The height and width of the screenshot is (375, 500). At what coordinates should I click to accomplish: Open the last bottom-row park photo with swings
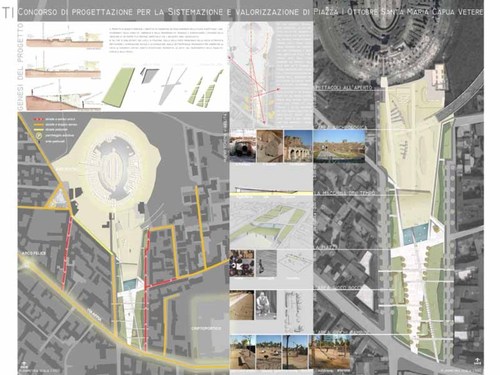coord(330,352)
